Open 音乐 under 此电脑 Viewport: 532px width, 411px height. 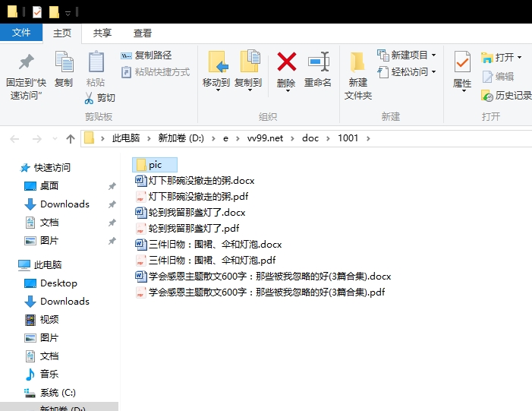click(x=42, y=375)
